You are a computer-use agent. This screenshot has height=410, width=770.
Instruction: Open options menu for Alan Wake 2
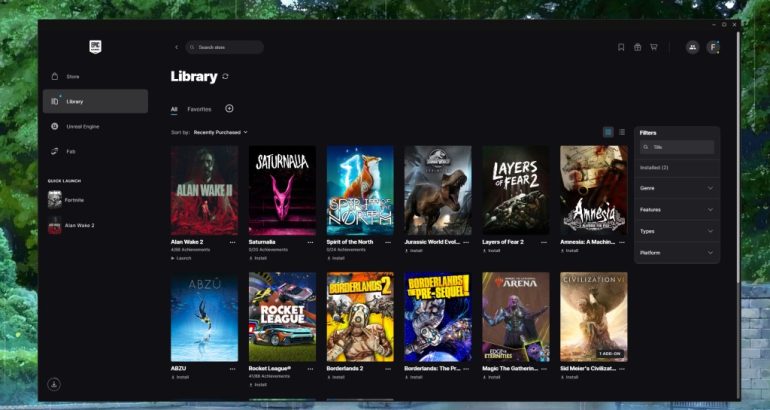(x=232, y=243)
